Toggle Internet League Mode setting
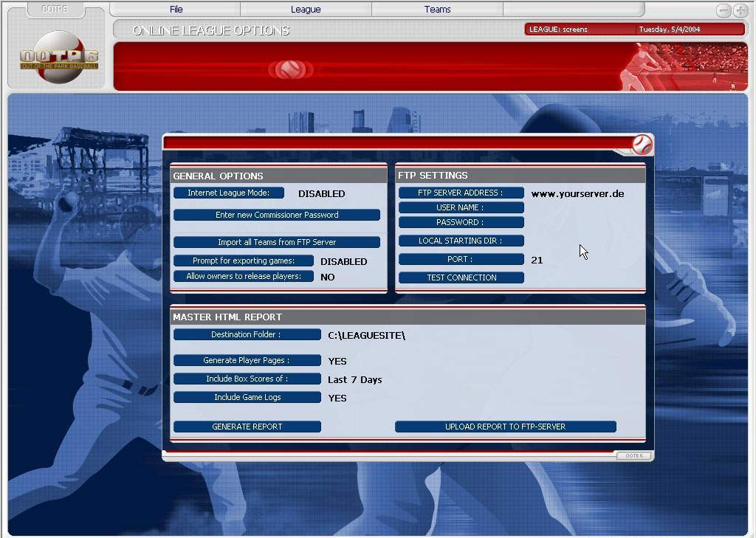The image size is (756, 538). [x=229, y=193]
